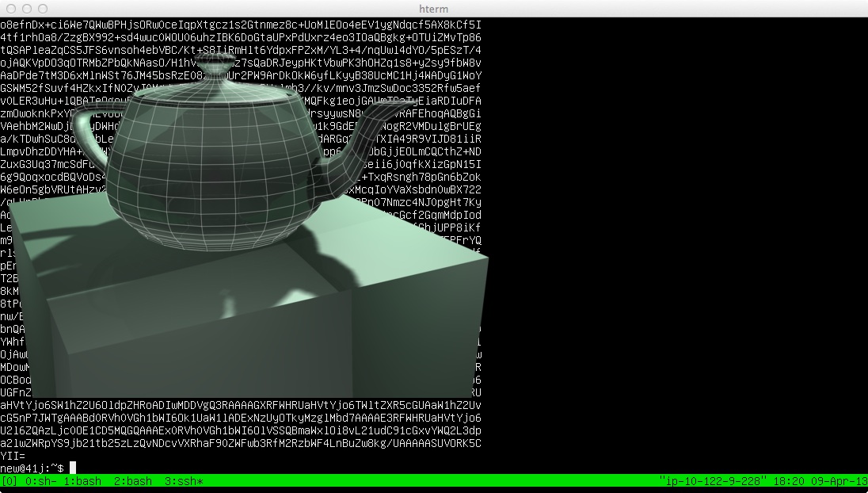The height and width of the screenshot is (493, 868).
Task: Minimize the hterm window
Action: pos(27,9)
